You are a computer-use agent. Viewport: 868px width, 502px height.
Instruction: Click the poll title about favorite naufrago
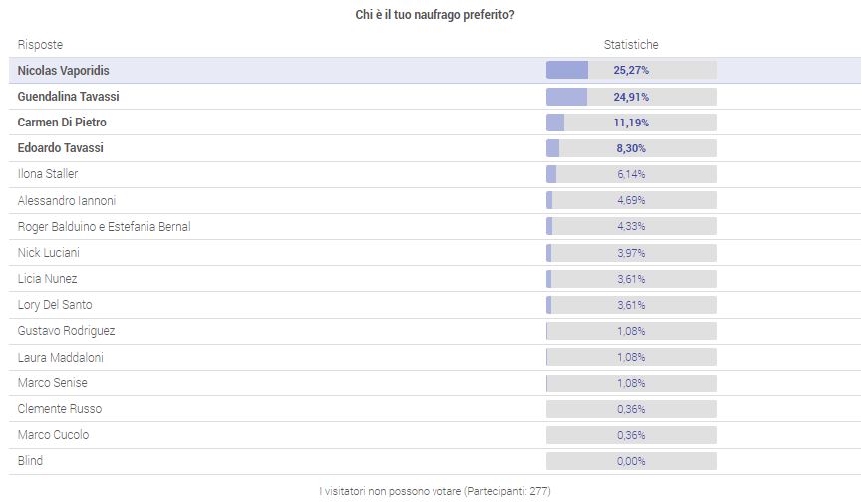(x=434, y=15)
